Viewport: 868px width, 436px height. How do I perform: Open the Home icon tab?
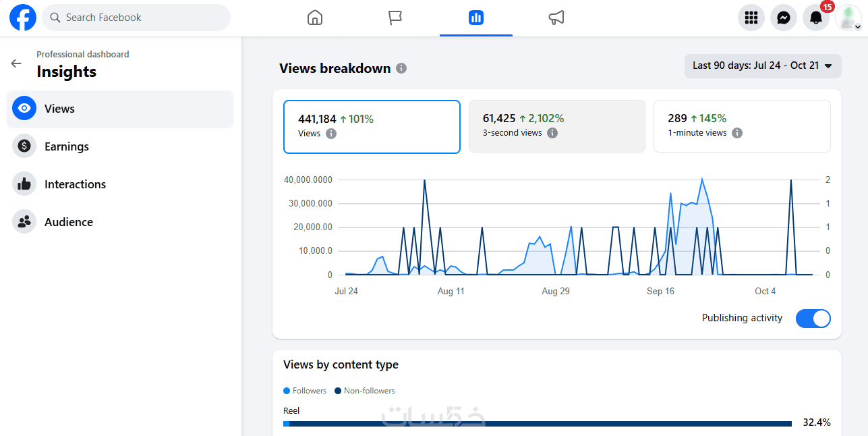point(314,18)
